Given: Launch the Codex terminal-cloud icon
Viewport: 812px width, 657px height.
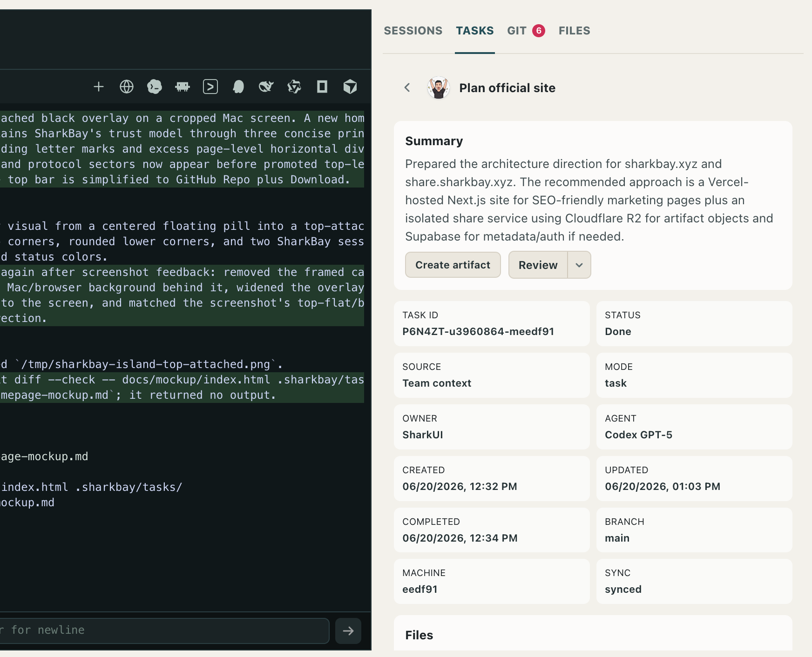Looking at the screenshot, I should (x=155, y=87).
